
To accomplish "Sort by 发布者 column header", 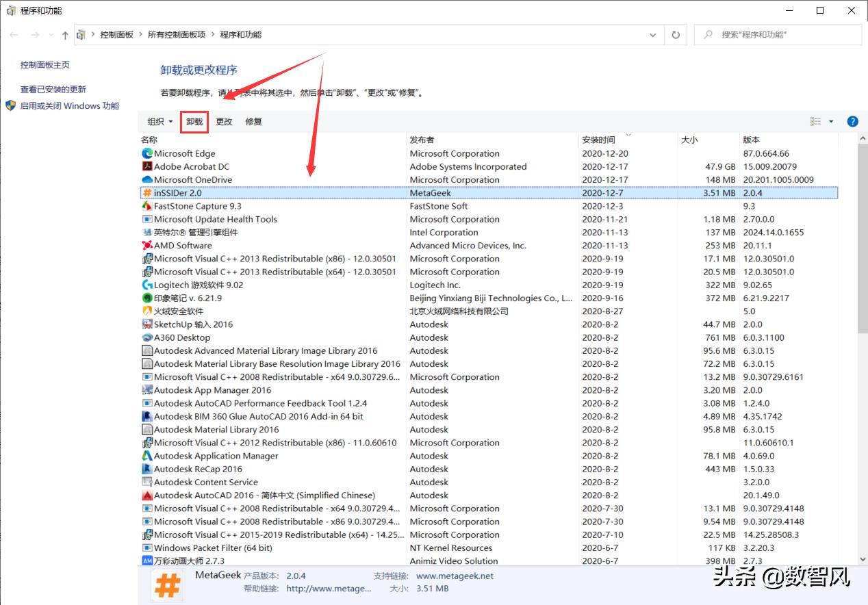I will 493,140.
